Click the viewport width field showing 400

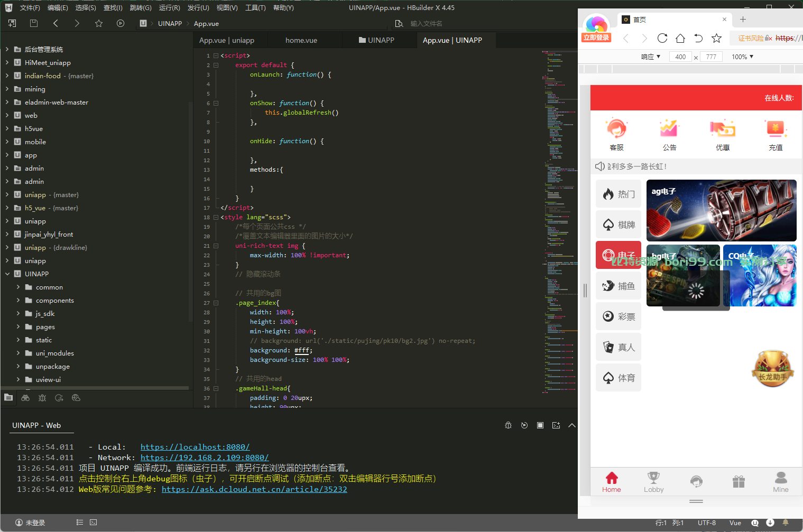(680, 57)
